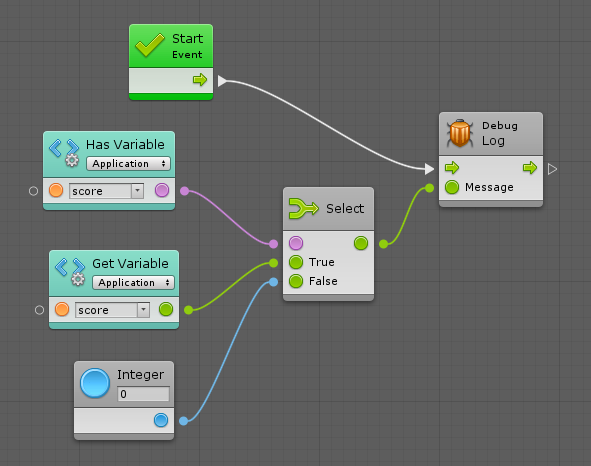Click the Integer value field showing 0
The height and width of the screenshot is (466, 591).
(143, 394)
